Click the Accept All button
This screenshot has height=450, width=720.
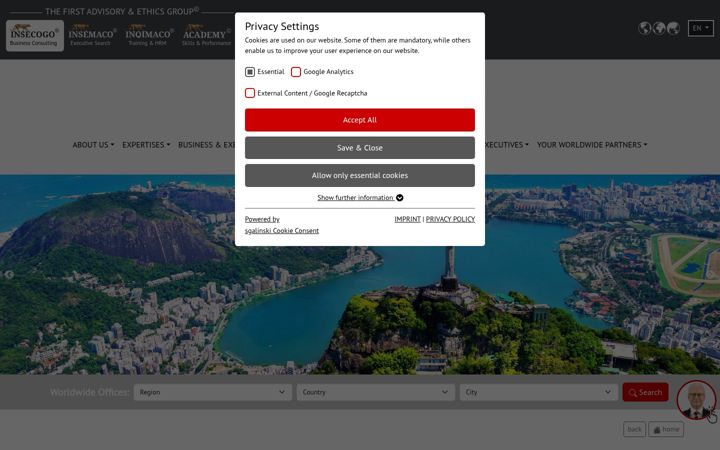pyautogui.click(x=360, y=120)
